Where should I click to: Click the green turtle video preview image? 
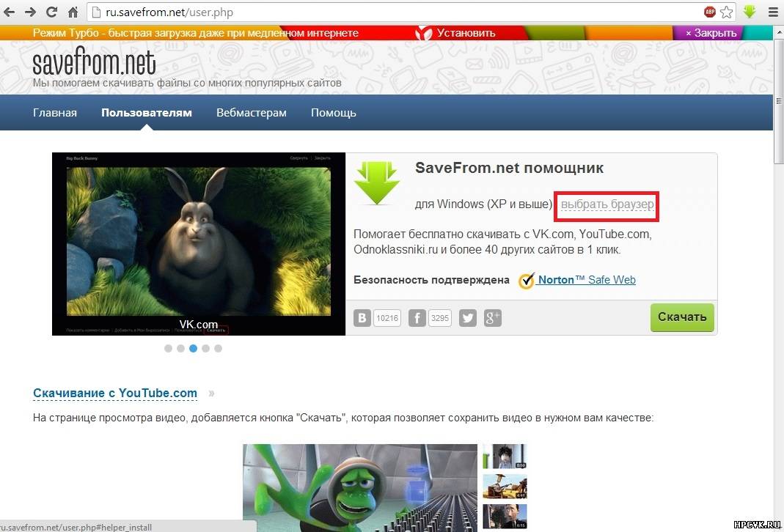tap(360, 487)
